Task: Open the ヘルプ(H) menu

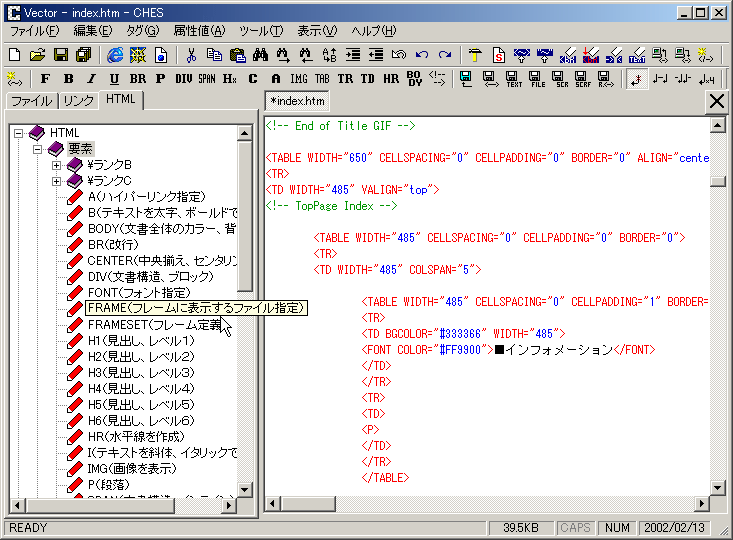Action: [x=374, y=31]
